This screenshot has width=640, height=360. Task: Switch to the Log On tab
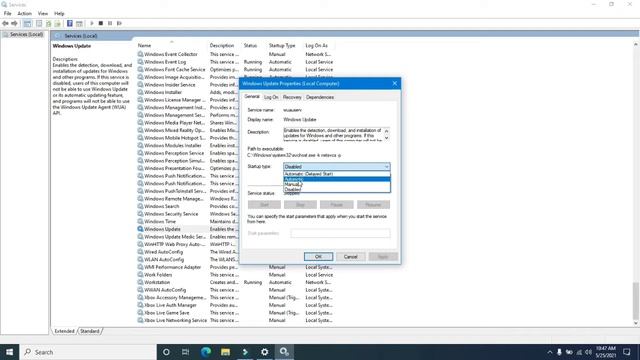click(271, 97)
